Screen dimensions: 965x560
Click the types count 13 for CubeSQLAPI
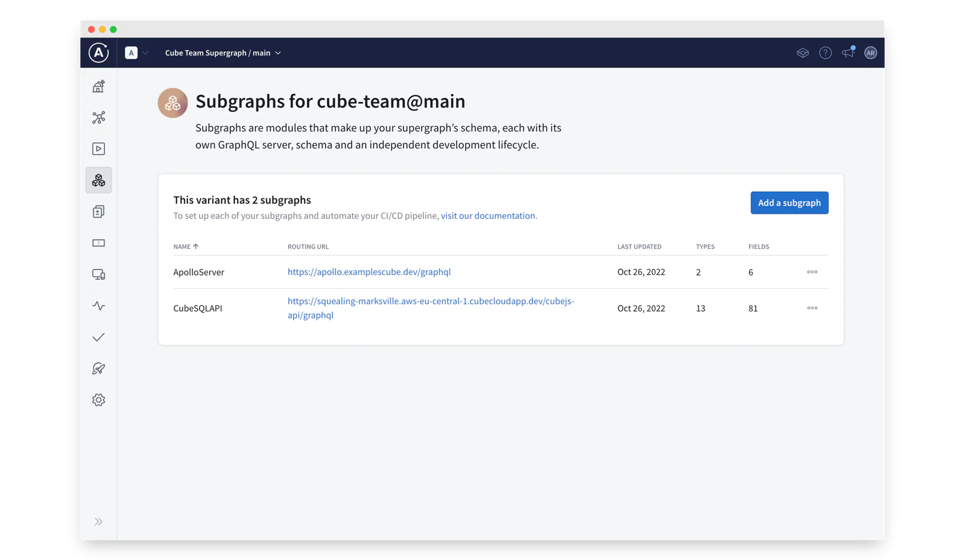(x=700, y=308)
